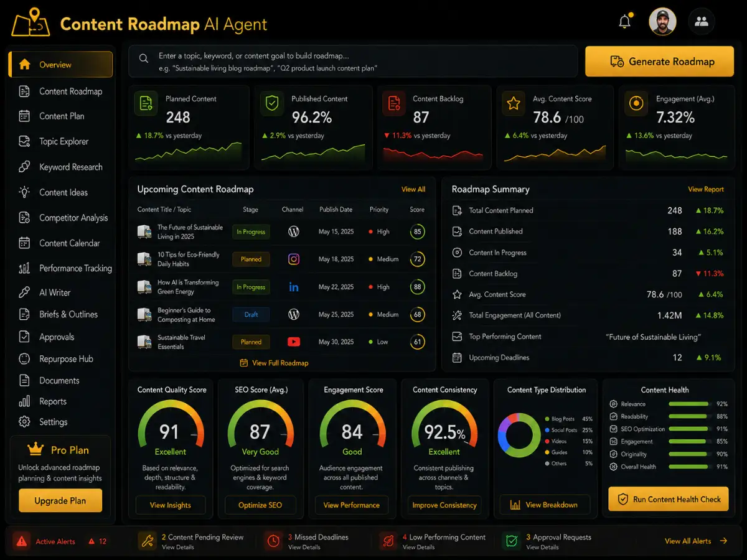Click View All Alerts link
This screenshot has width=747, height=560.
(696, 541)
